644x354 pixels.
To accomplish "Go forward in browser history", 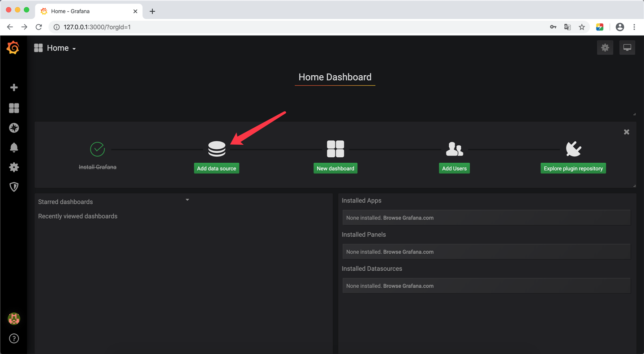I will 24,27.
